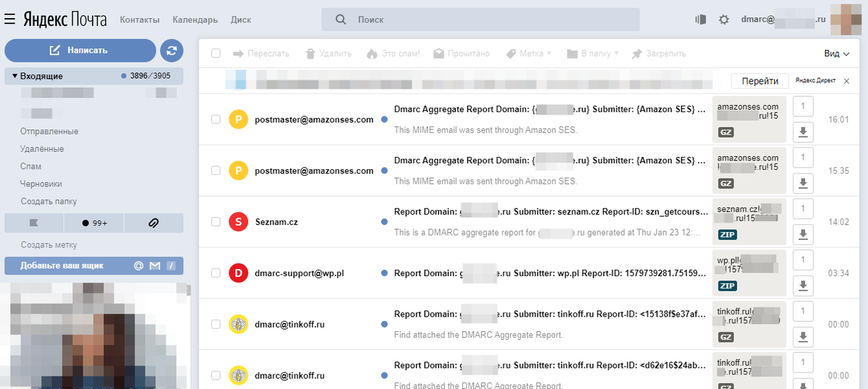Click Создать метку link
The image size is (868, 389).
click(x=48, y=245)
